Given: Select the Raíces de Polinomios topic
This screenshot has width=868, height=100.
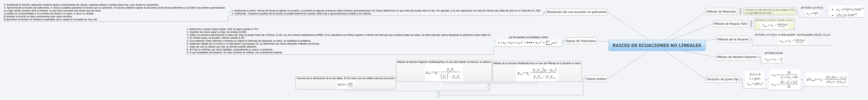Looking at the screenshot, I should tap(581, 41).
